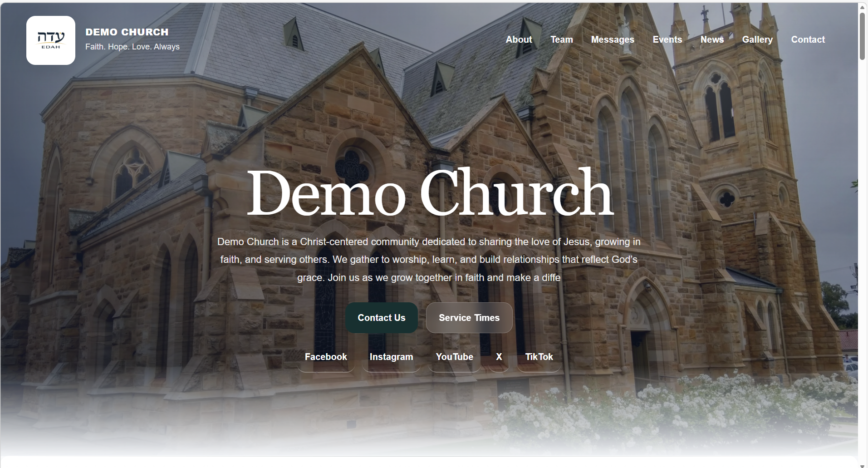Select News in the top navigation
Viewport: 868px width, 468px height.
click(x=711, y=39)
